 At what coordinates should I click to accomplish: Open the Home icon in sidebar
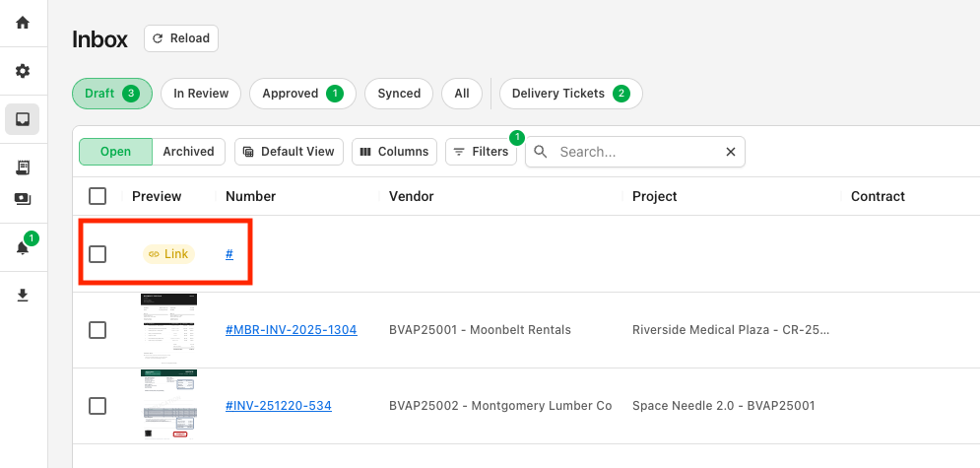click(x=23, y=23)
